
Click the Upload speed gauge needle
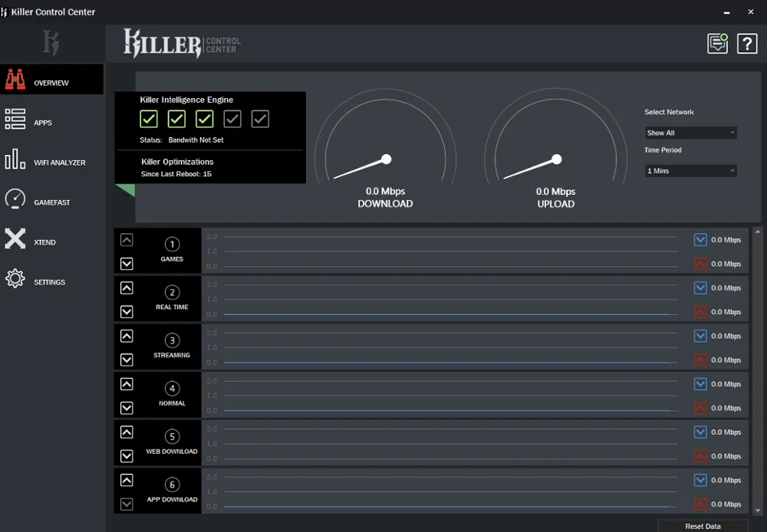click(x=532, y=168)
